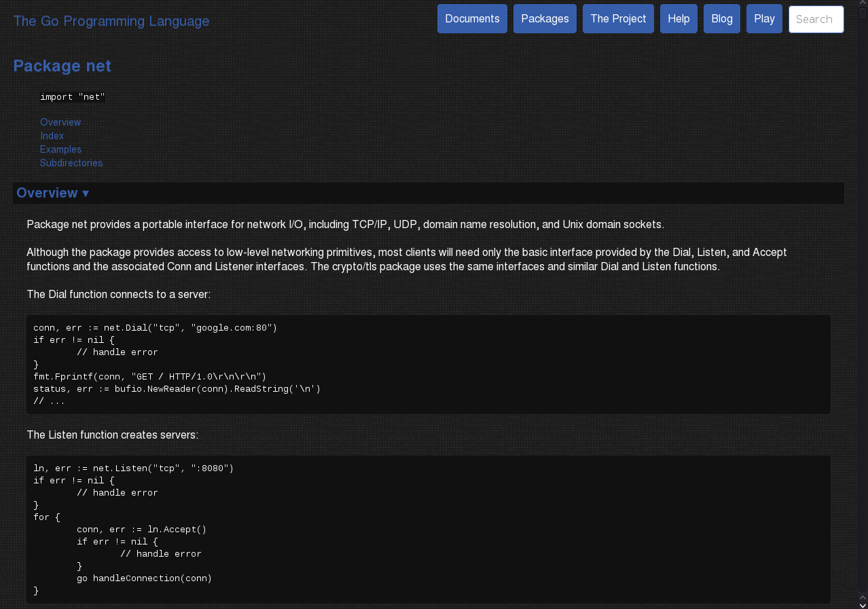The image size is (868, 609).
Task: Click the Overview anchor link
Action: click(60, 122)
